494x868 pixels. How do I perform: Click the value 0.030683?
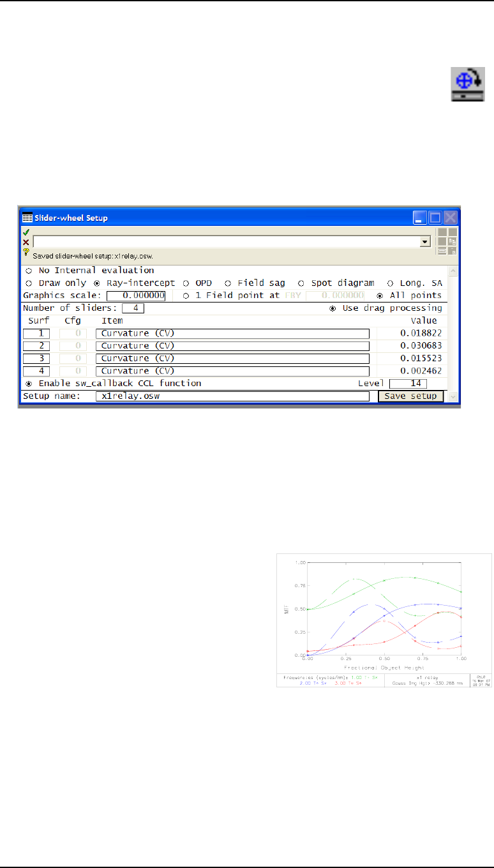(421, 346)
